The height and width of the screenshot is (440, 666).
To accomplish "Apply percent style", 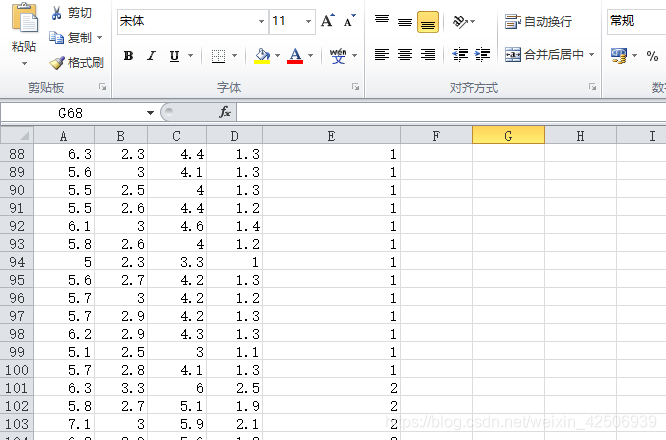I will [x=652, y=56].
